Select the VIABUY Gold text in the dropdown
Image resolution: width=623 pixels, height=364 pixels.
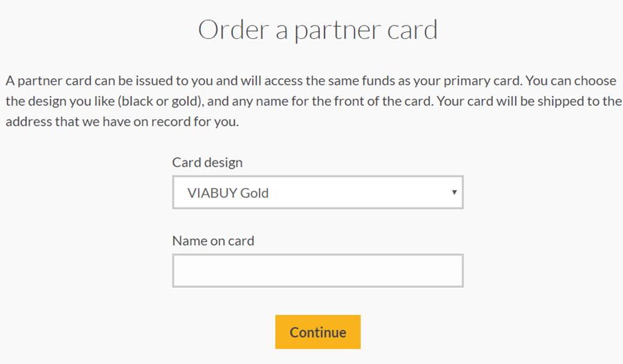(228, 193)
